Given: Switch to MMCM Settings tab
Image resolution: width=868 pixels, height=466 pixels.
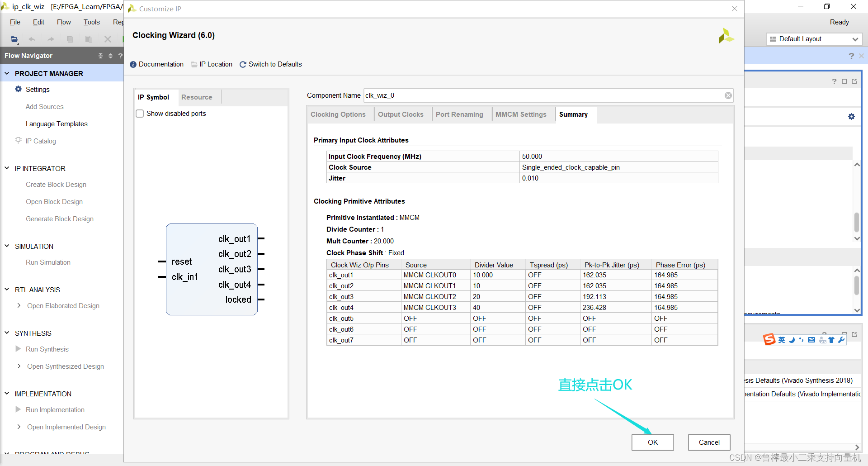Looking at the screenshot, I should [521, 114].
